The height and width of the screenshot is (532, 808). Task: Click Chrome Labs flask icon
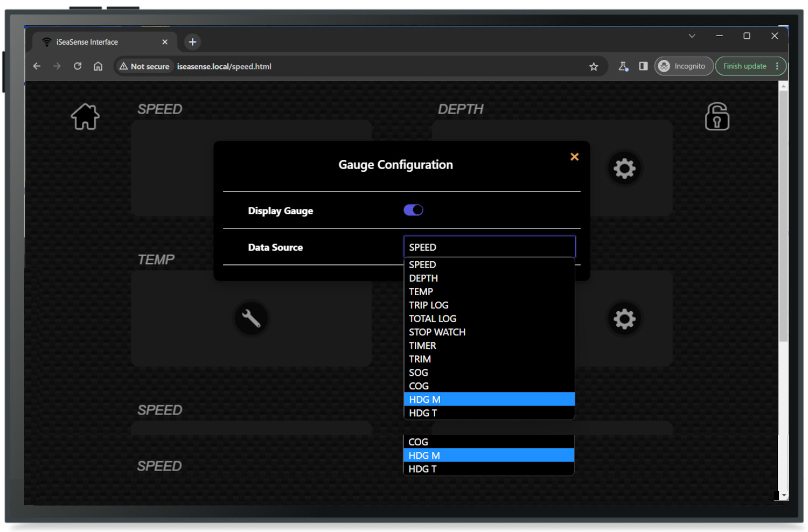tap(623, 66)
